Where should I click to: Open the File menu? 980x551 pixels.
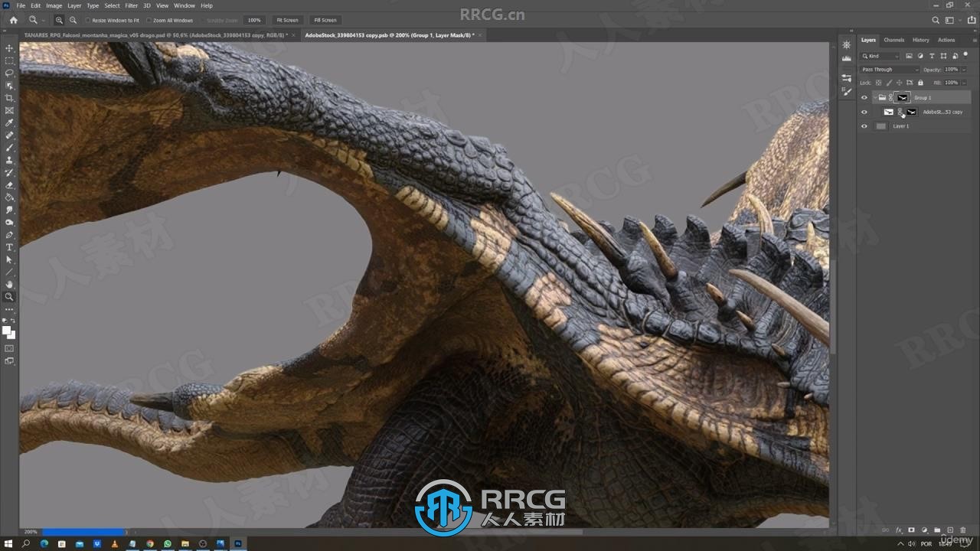point(21,5)
